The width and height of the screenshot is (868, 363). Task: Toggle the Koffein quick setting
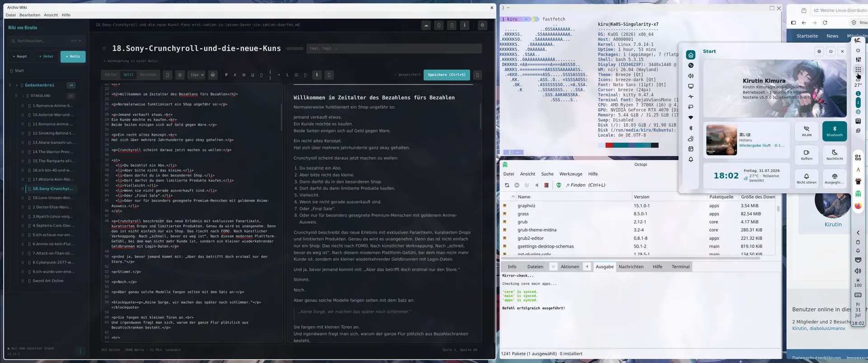coord(807,155)
